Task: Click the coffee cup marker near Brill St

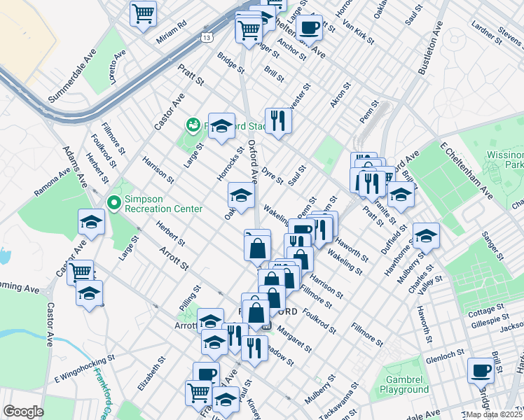Action: point(481,370)
